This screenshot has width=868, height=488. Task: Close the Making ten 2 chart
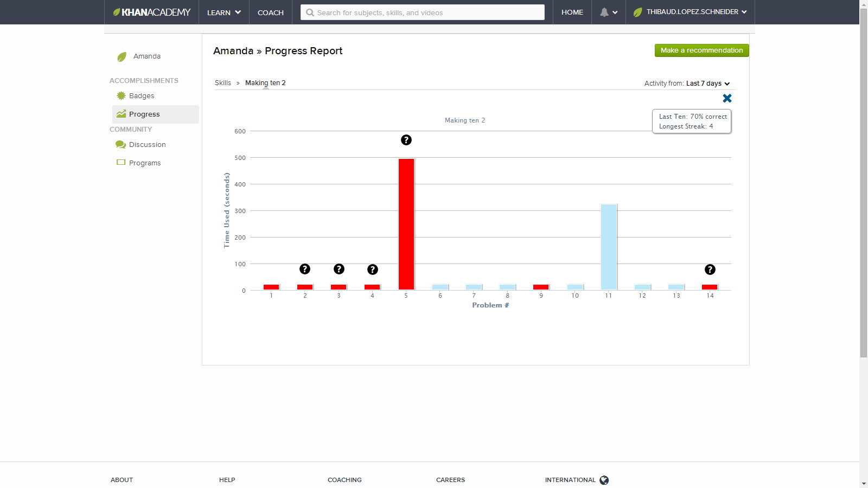727,98
